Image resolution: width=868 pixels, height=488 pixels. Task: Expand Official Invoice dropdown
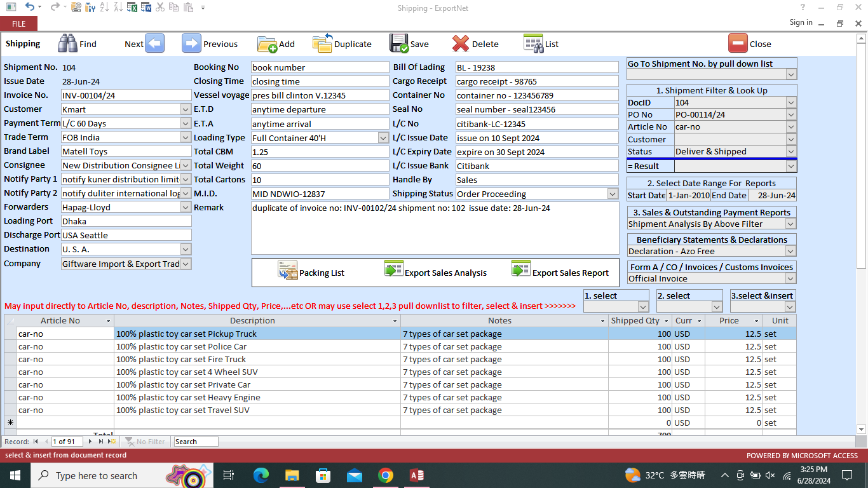(791, 278)
